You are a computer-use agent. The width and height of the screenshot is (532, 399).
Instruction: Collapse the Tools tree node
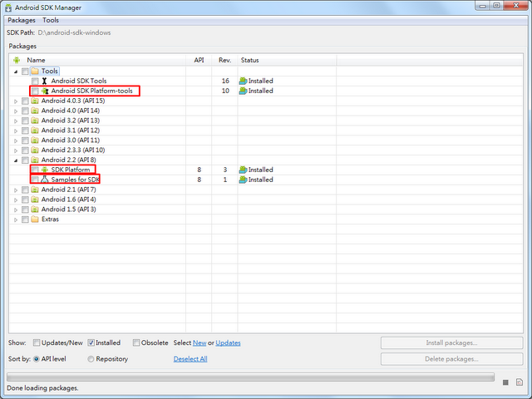pos(16,71)
